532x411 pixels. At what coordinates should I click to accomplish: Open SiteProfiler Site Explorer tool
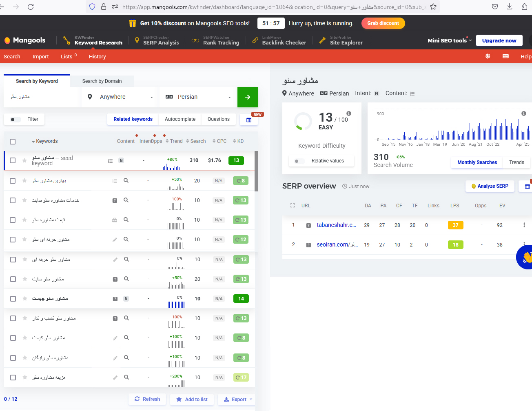point(341,40)
